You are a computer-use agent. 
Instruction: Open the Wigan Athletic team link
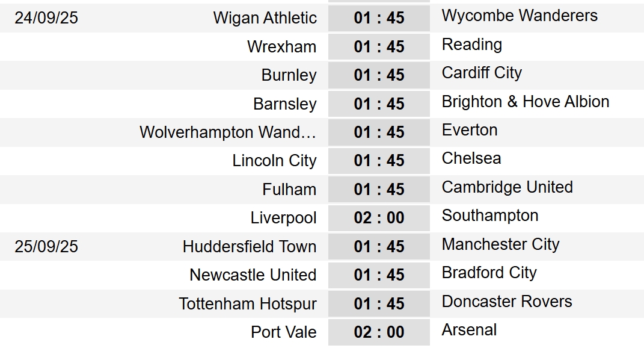pyautogui.click(x=265, y=18)
